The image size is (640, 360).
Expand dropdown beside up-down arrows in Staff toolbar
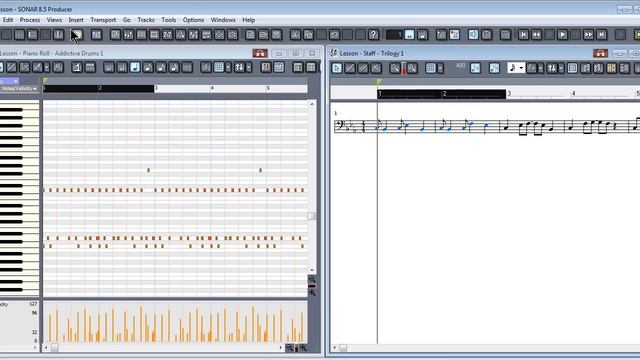561,68
